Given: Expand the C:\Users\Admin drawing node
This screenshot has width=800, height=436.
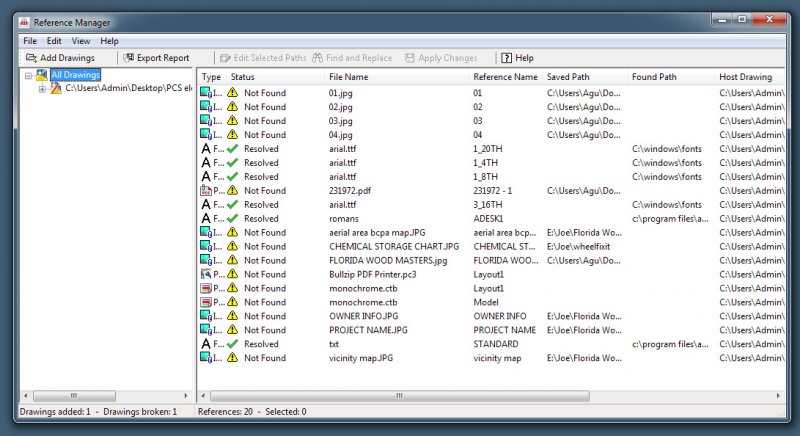Looking at the screenshot, I should pyautogui.click(x=42, y=89).
